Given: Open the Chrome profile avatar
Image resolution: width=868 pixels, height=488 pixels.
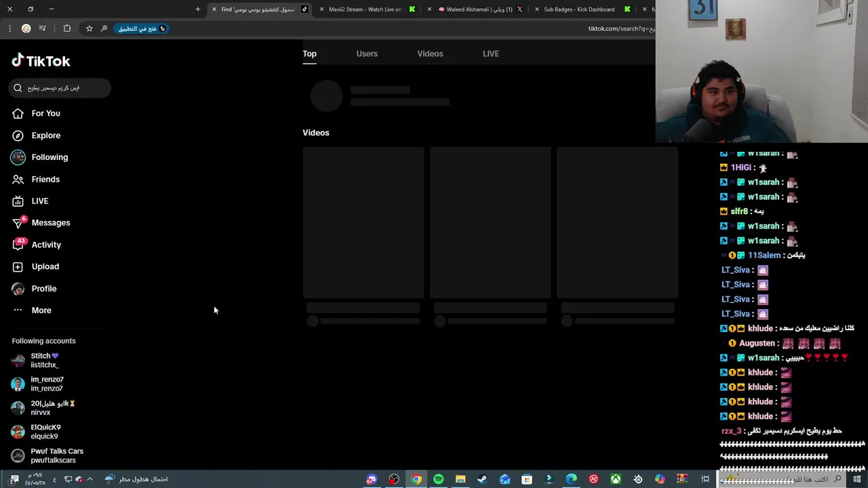Looking at the screenshot, I should 26,28.
